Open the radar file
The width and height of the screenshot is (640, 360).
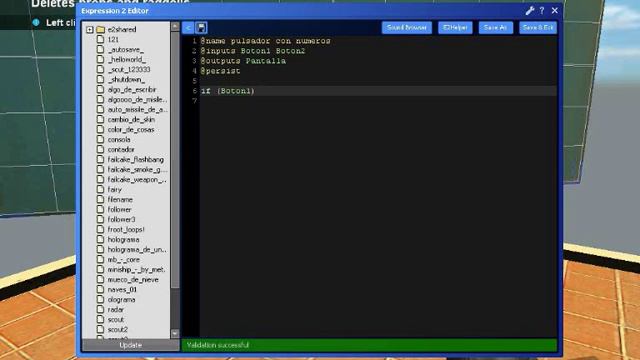(116, 309)
